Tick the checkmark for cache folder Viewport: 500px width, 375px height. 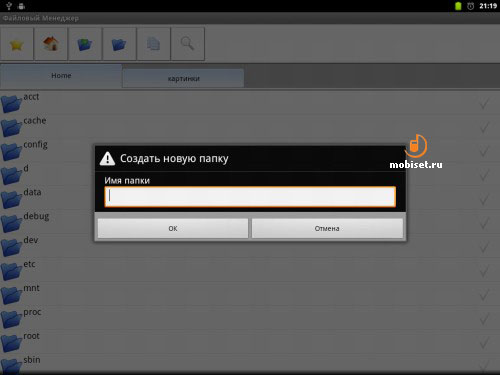[x=484, y=127]
